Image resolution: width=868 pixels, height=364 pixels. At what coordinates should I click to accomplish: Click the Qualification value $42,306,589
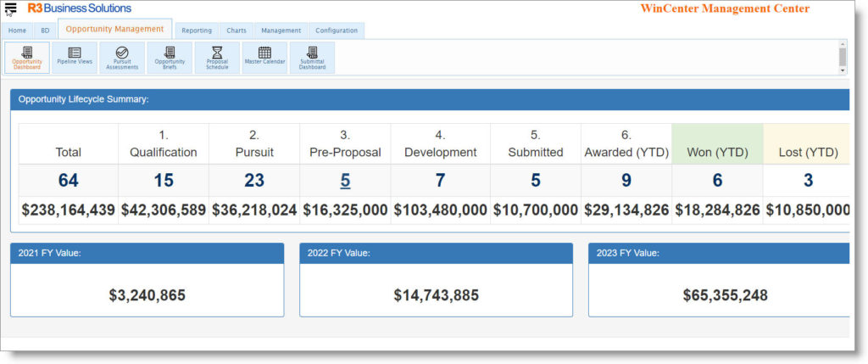click(x=164, y=210)
